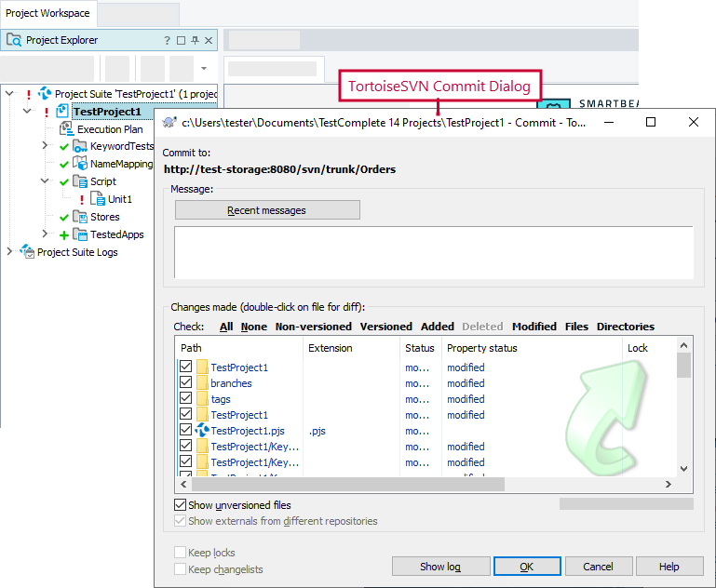Disable Show unversioned files checkbox

tap(180, 505)
